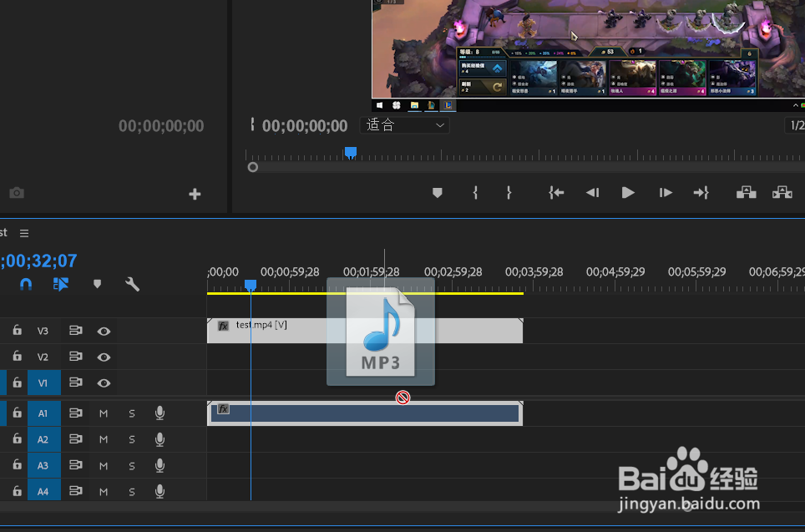The image size is (805, 532).
Task: Target the V2 track label
Action: pos(43,357)
